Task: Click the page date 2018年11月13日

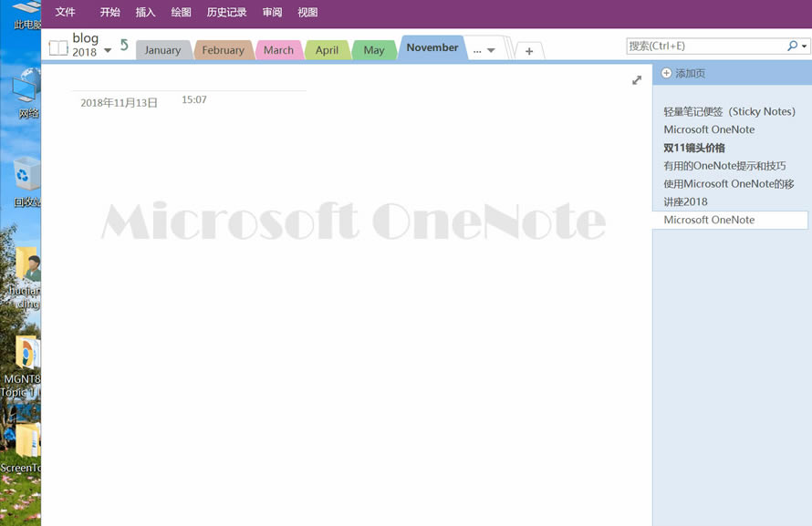Action: (x=120, y=103)
